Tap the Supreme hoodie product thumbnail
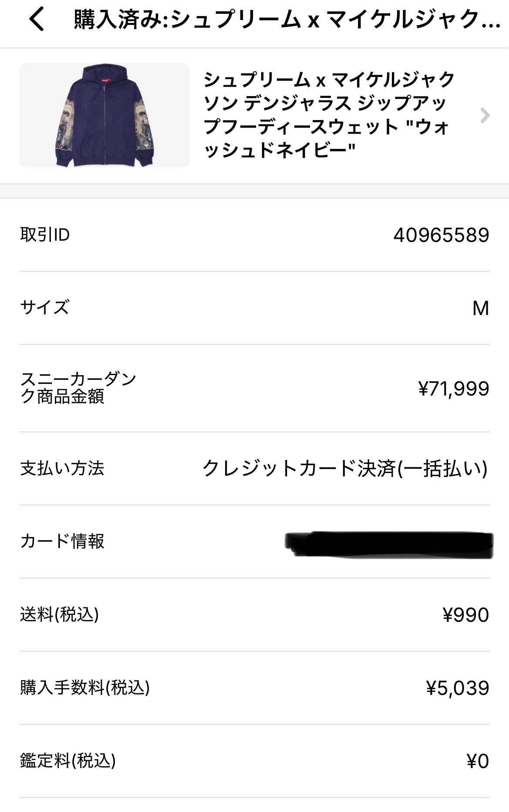Viewport: 509px width, 812px height. click(104, 115)
